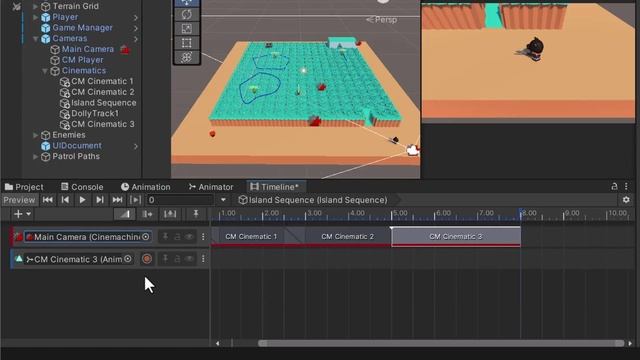
Task: Select the CM Cinematic 3 timeline clip
Action: tap(456, 237)
